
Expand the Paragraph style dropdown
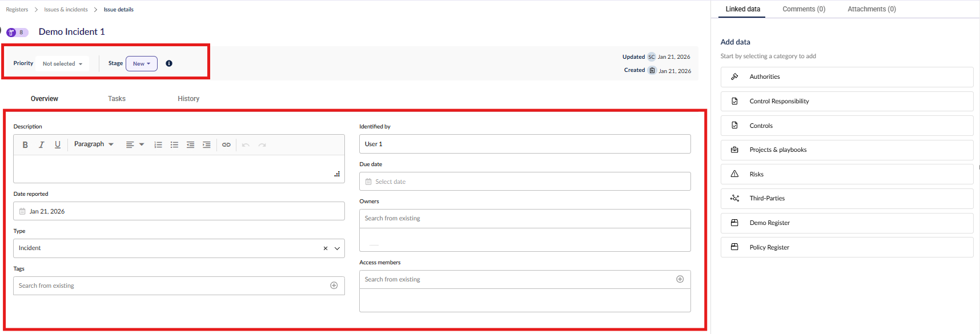click(x=94, y=144)
